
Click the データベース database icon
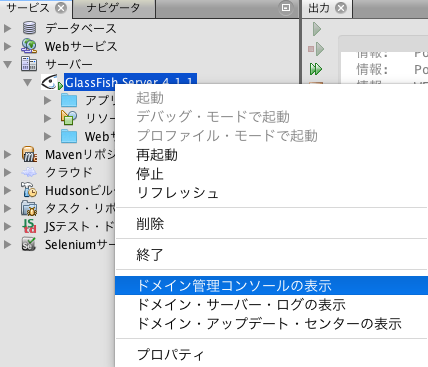[29, 28]
